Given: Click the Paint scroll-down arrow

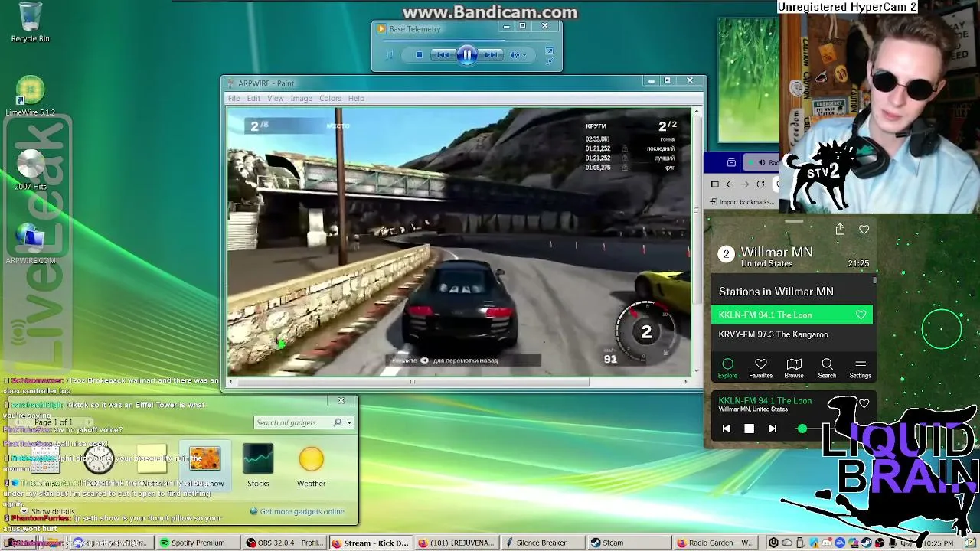Looking at the screenshot, I should 696,371.
